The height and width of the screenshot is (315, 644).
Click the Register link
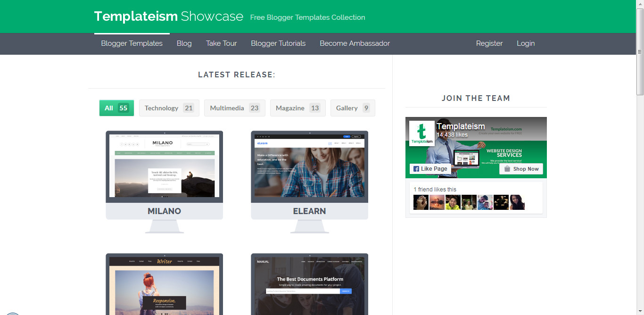tap(489, 43)
